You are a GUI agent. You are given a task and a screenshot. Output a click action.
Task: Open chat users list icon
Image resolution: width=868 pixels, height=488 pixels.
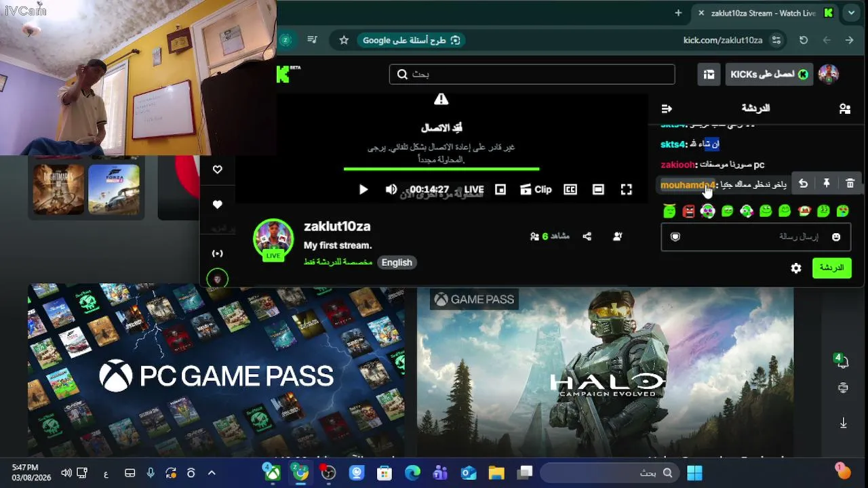845,108
